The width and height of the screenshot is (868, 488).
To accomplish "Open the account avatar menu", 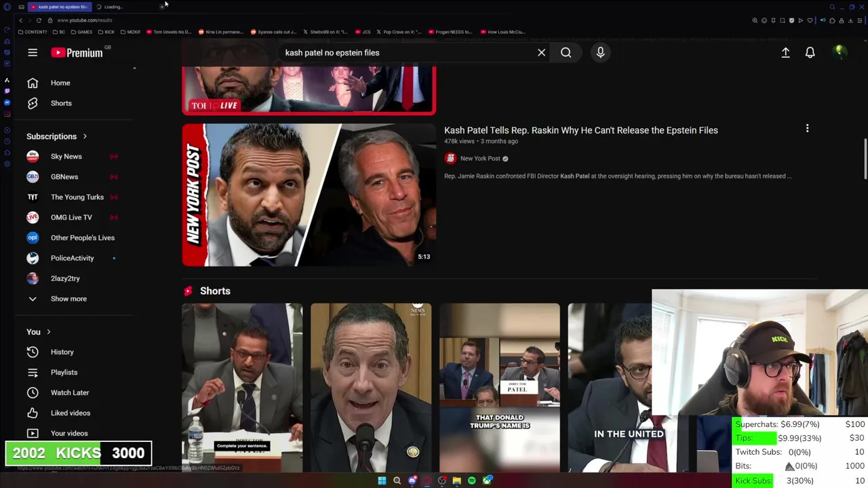I will (x=840, y=52).
